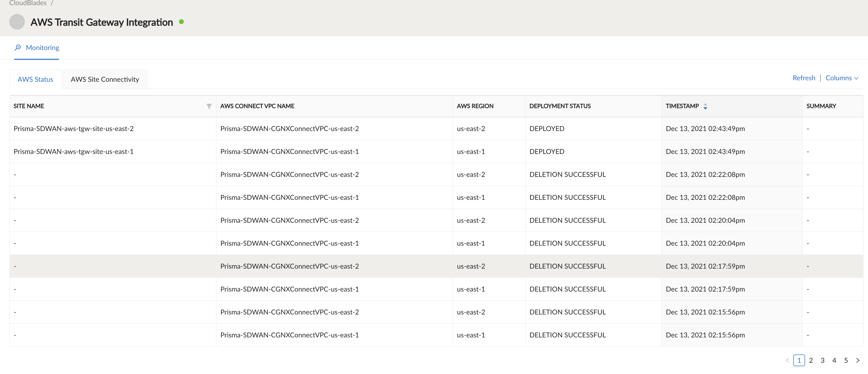868x374 pixels.
Task: Expand the Columns dropdown
Action: point(842,78)
